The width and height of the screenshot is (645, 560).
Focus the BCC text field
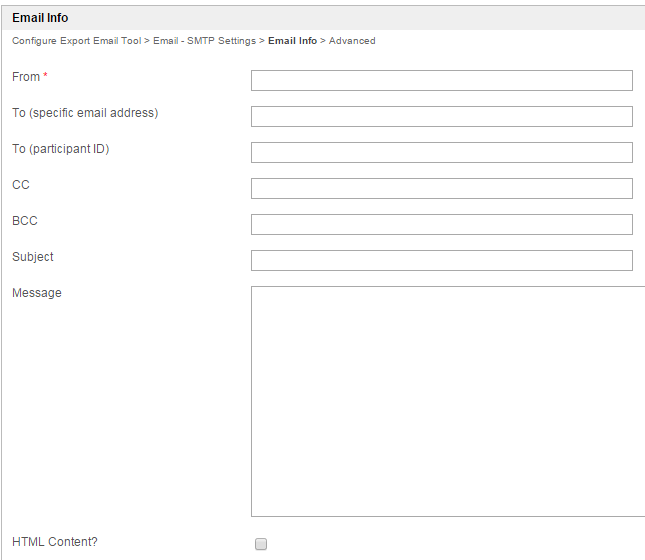coord(441,225)
